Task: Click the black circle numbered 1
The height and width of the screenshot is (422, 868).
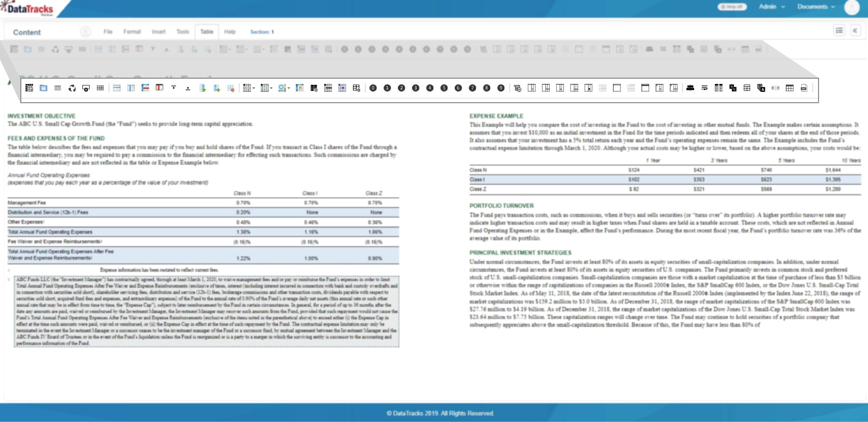Action: point(387,88)
